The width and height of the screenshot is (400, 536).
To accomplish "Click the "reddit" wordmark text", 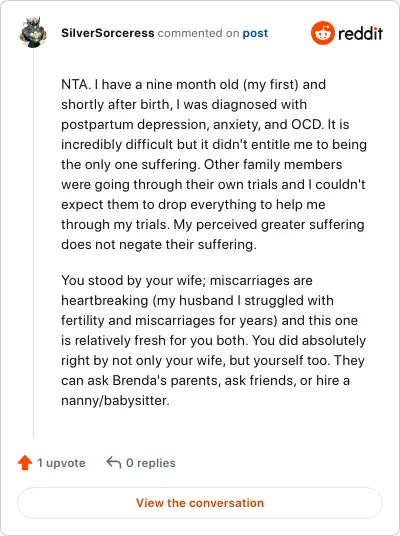I will (360, 34).
